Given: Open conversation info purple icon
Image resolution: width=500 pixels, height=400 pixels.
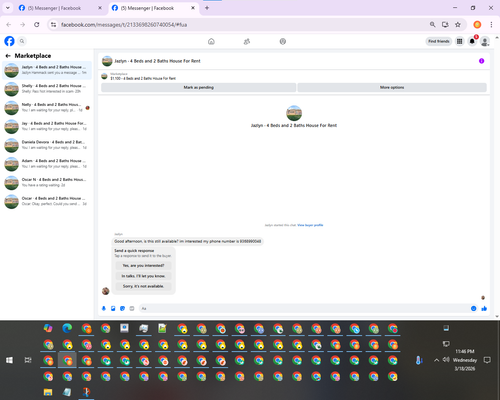Looking at the screenshot, I should tap(481, 61).
